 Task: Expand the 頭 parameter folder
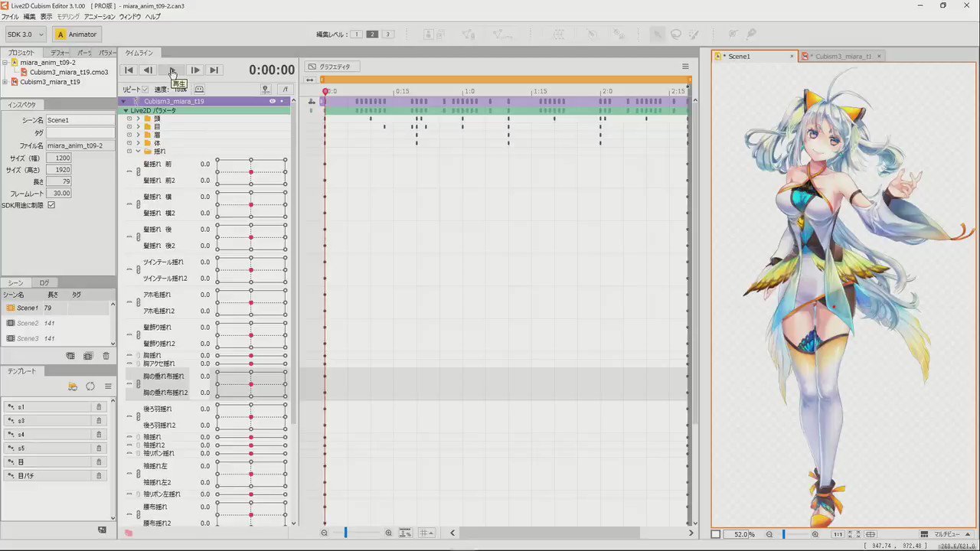[x=138, y=119]
